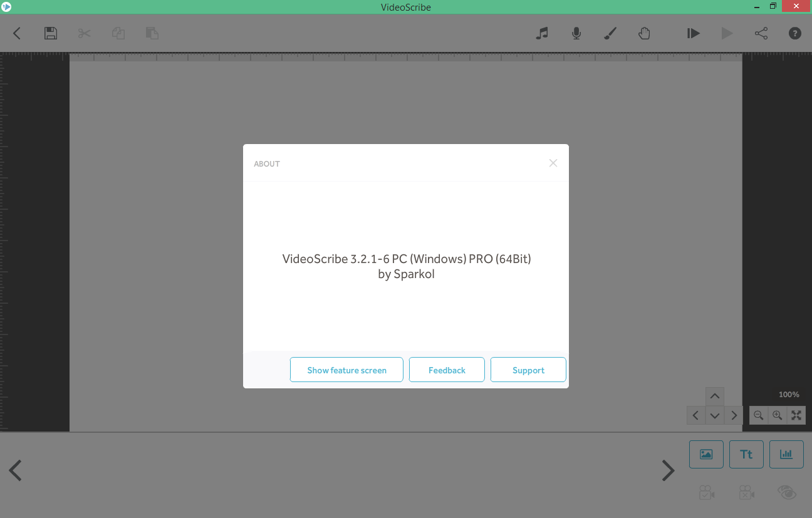Image resolution: width=812 pixels, height=518 pixels.
Task: Go back using the top-left arrow
Action: 17,33
